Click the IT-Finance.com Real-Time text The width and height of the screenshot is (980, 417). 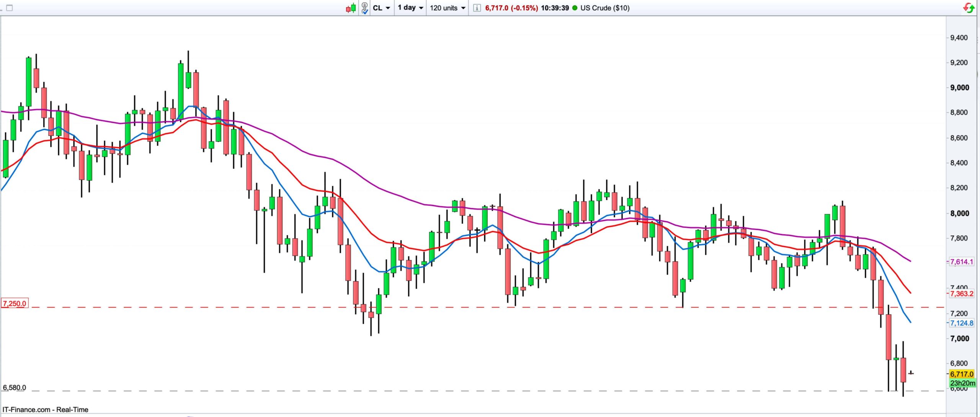click(45, 409)
